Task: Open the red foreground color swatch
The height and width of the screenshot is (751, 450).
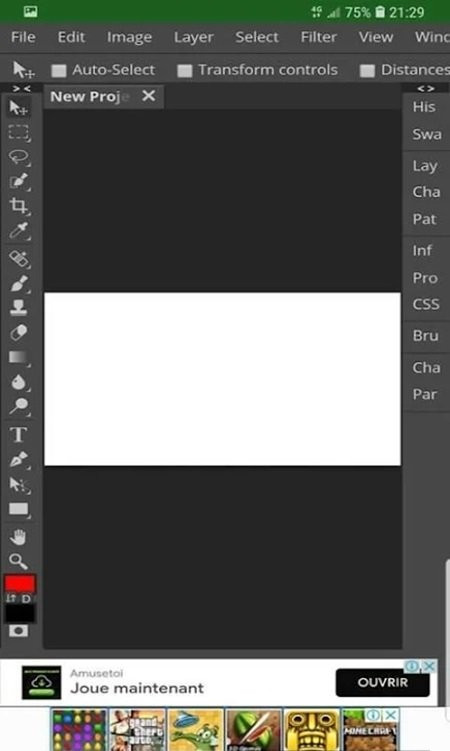Action: (20, 584)
